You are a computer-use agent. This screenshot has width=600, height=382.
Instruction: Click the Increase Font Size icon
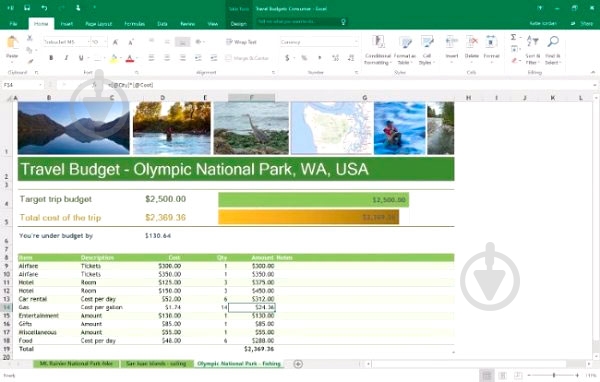click(115, 42)
